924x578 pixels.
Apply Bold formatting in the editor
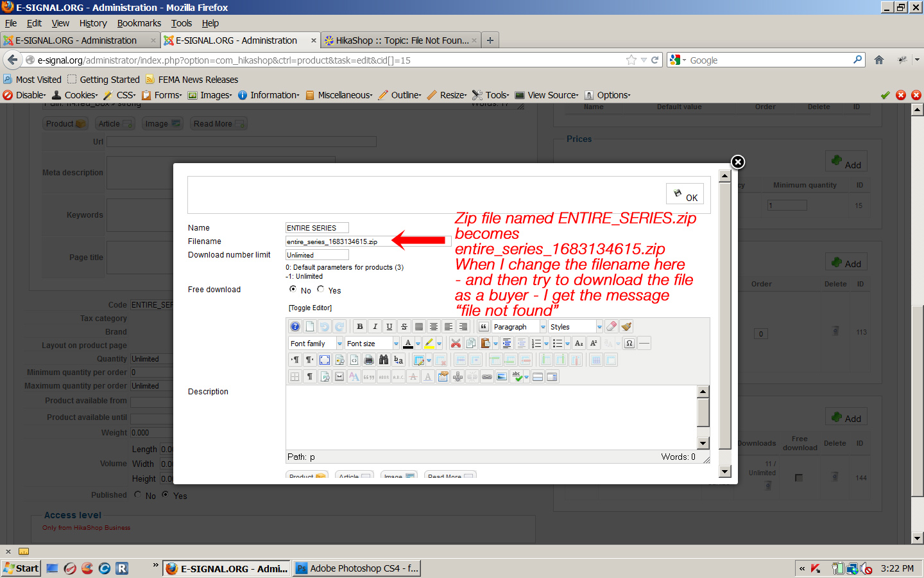(x=360, y=327)
